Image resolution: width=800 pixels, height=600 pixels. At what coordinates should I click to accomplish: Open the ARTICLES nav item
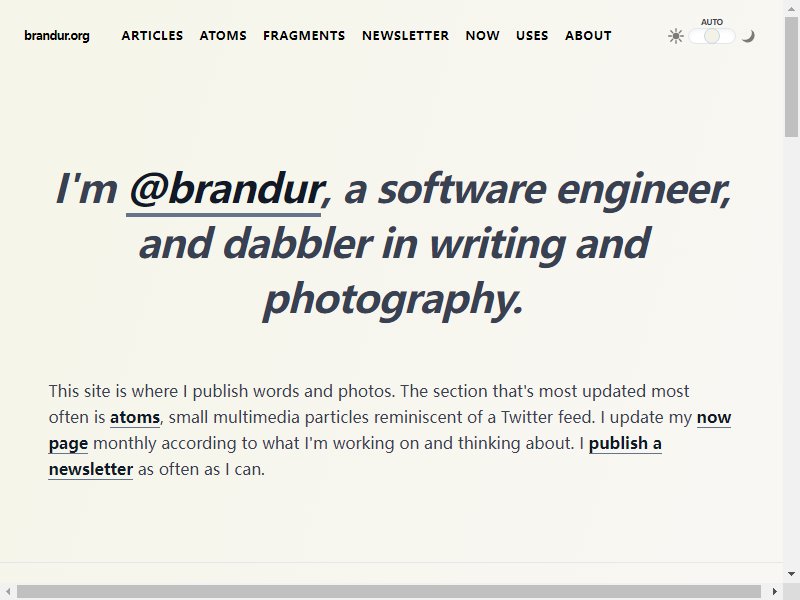coord(152,36)
